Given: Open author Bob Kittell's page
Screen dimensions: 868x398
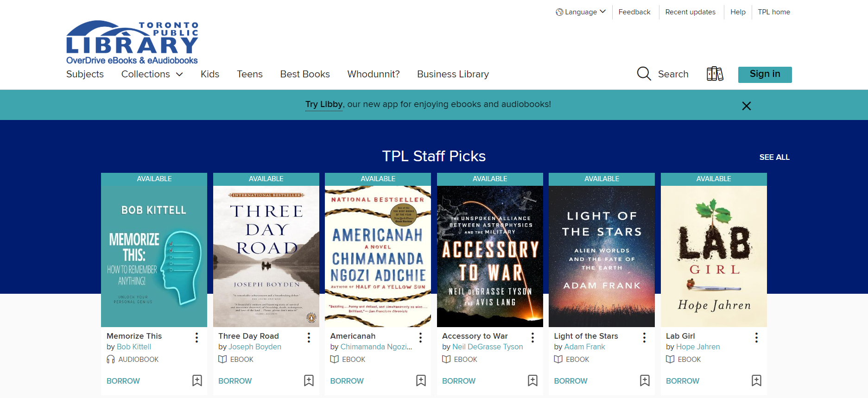Looking at the screenshot, I should pyautogui.click(x=134, y=347).
